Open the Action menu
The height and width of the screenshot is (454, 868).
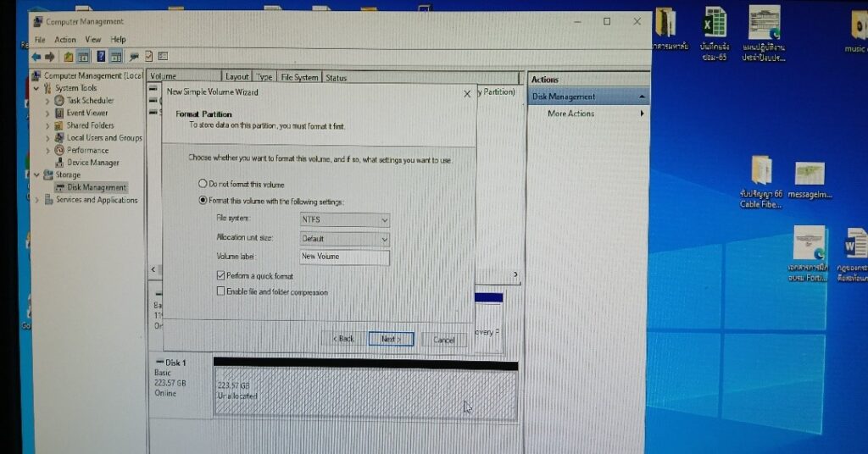pyautogui.click(x=65, y=40)
